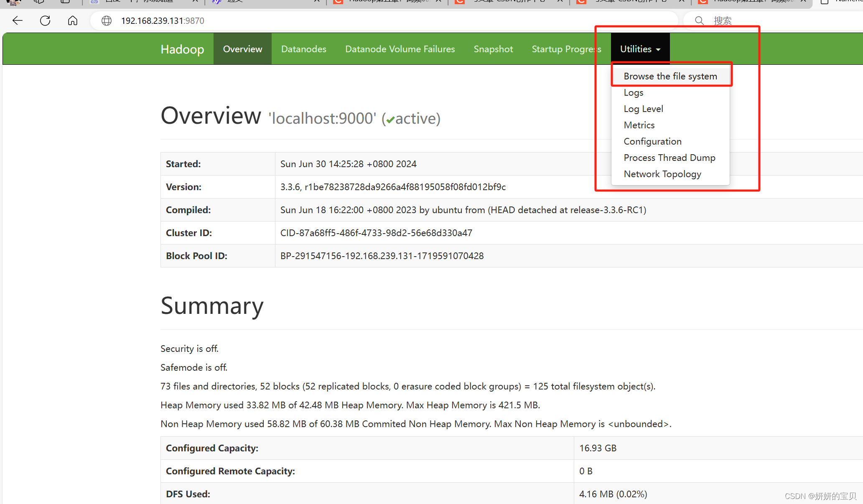Reload the page with refresh icon
Image resolution: width=863 pixels, height=504 pixels.
[45, 20]
